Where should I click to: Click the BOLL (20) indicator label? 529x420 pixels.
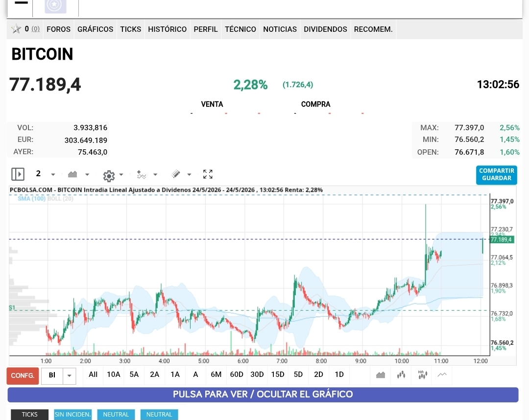point(60,199)
